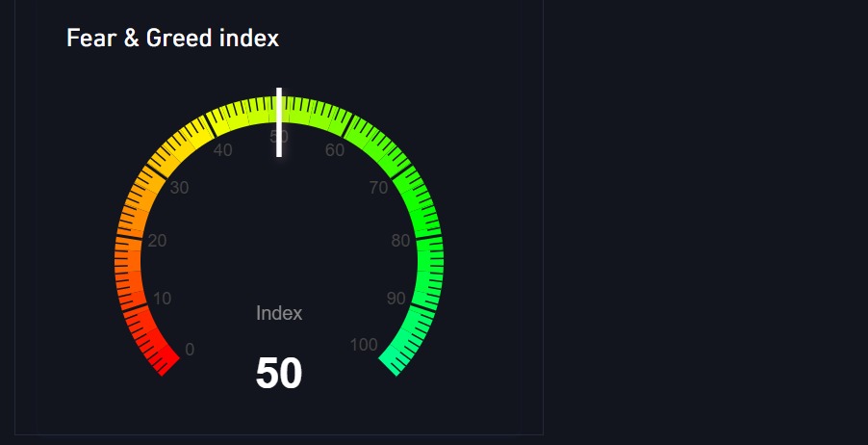The image size is (868, 445).
Task: Pick the 30 tick label on gauge
Action: coord(179,188)
